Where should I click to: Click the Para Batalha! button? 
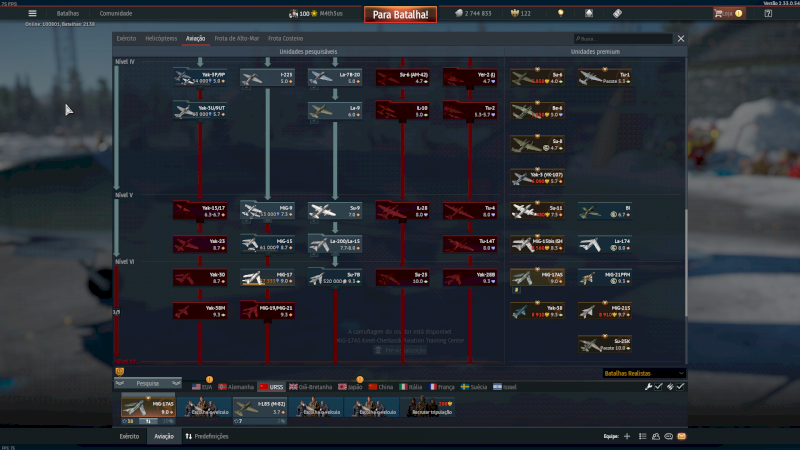pos(400,14)
